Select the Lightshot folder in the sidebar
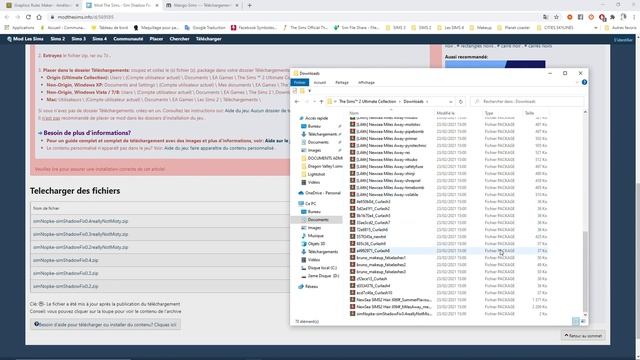This screenshot has width=640, height=360. click(x=316, y=174)
